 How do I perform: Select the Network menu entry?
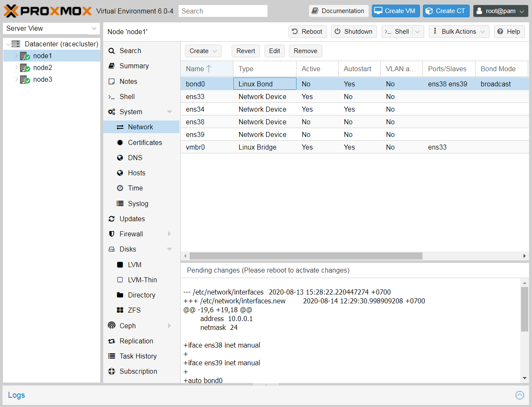(142, 127)
